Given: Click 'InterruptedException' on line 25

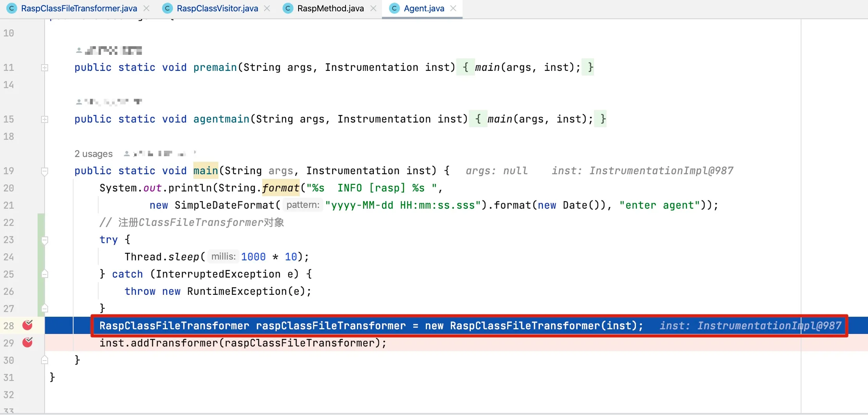Looking at the screenshot, I should tap(218, 274).
